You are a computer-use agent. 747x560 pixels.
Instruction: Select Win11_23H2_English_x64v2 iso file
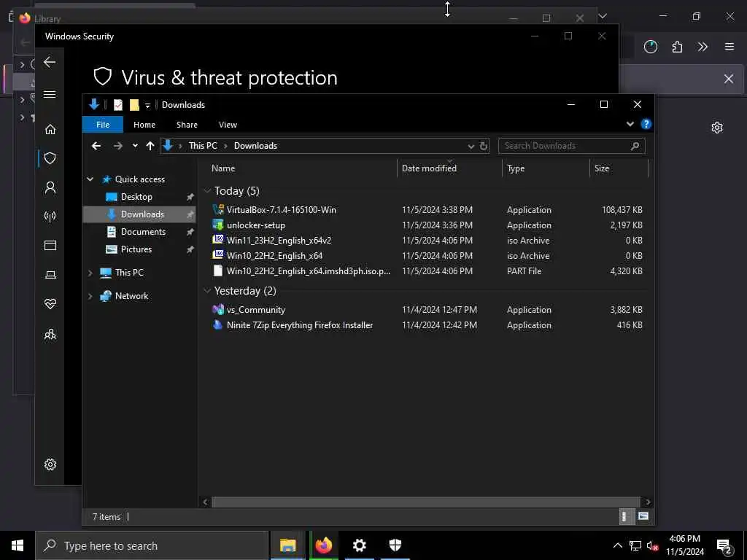(x=279, y=241)
